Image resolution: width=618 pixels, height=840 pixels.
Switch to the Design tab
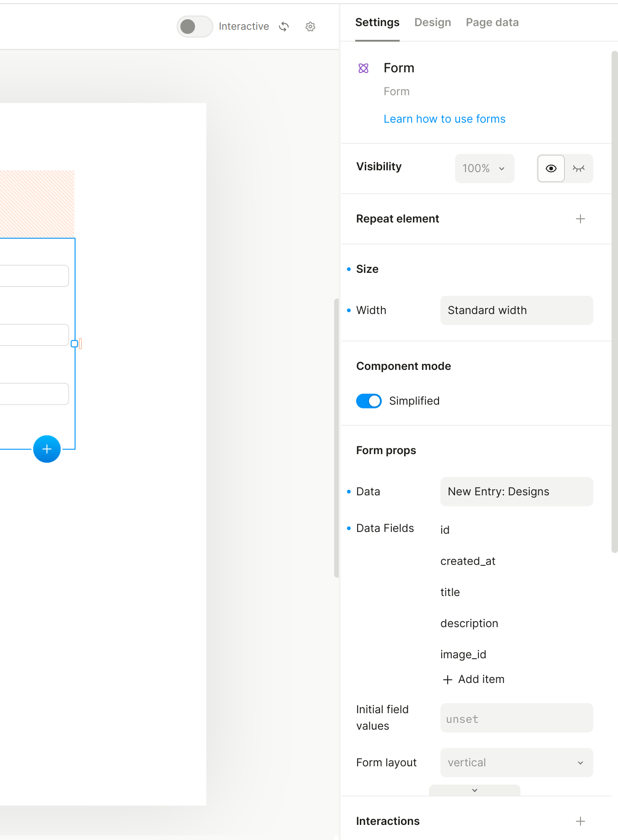433,22
